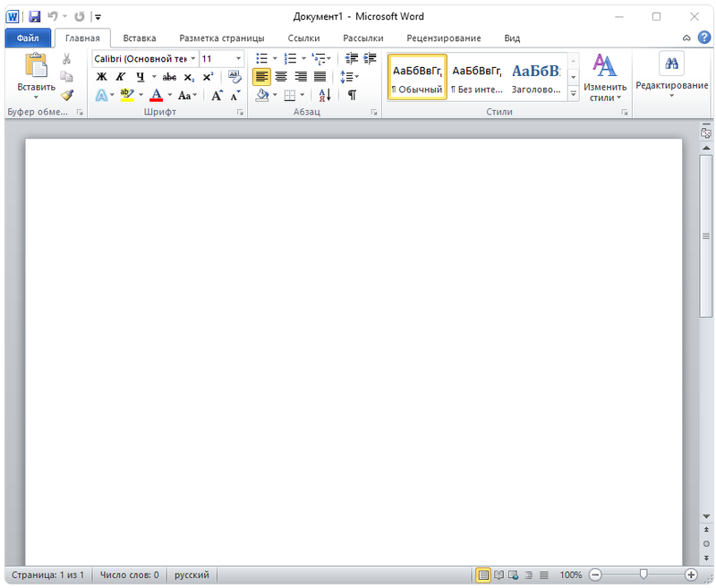
Task: Click Shrink Font icon
Action: coord(235,95)
